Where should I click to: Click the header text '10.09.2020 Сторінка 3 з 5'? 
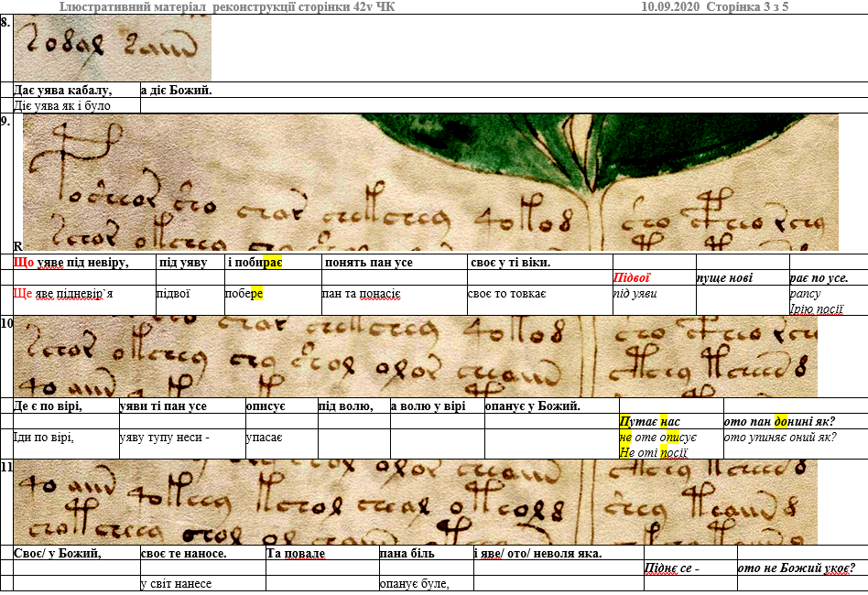(x=715, y=6)
